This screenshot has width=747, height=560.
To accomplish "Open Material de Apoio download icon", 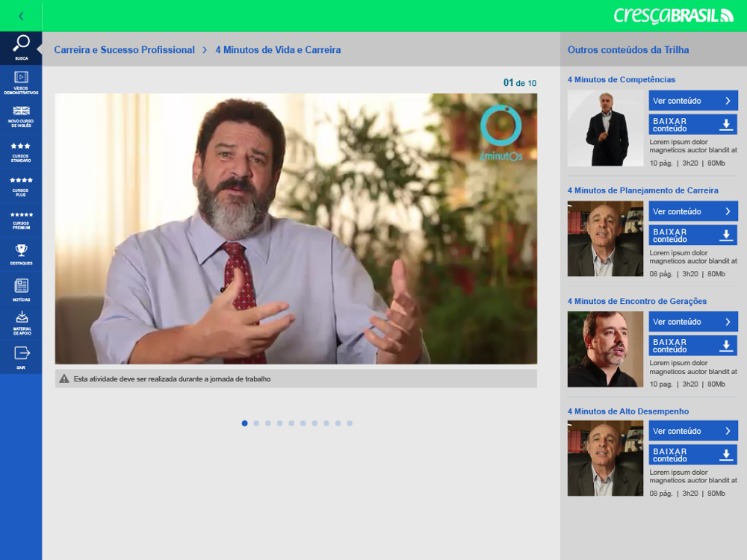I will (x=21, y=323).
